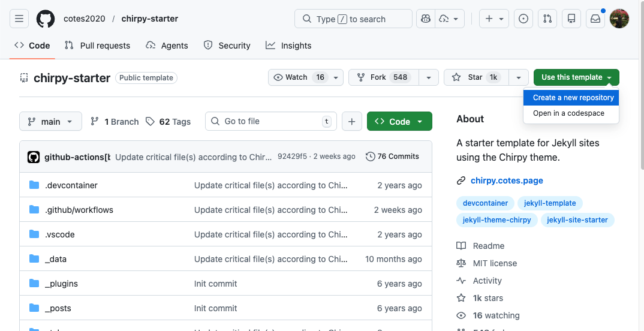Collapse the Use this template menu
Screen dimensions: 644x331
576,77
